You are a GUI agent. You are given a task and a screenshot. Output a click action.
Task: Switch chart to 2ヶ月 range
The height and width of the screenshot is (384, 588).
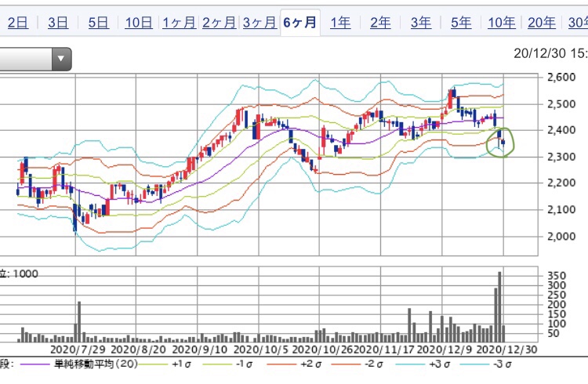pyautogui.click(x=220, y=22)
